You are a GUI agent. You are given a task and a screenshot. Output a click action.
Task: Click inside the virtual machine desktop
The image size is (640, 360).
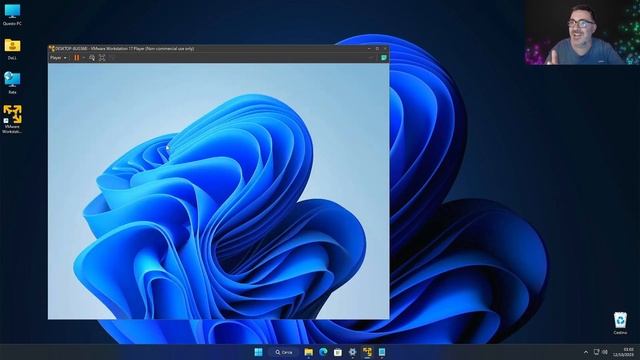point(219,191)
